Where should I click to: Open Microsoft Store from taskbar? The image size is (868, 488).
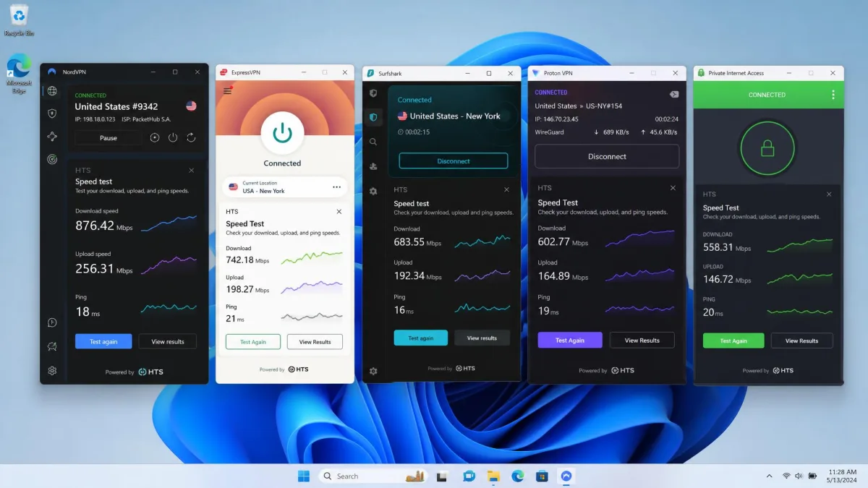coord(542,476)
